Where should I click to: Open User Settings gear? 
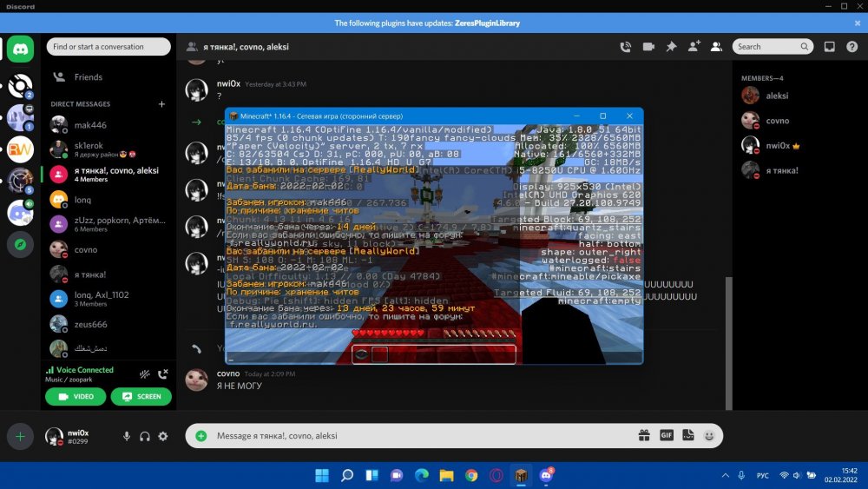[163, 436]
